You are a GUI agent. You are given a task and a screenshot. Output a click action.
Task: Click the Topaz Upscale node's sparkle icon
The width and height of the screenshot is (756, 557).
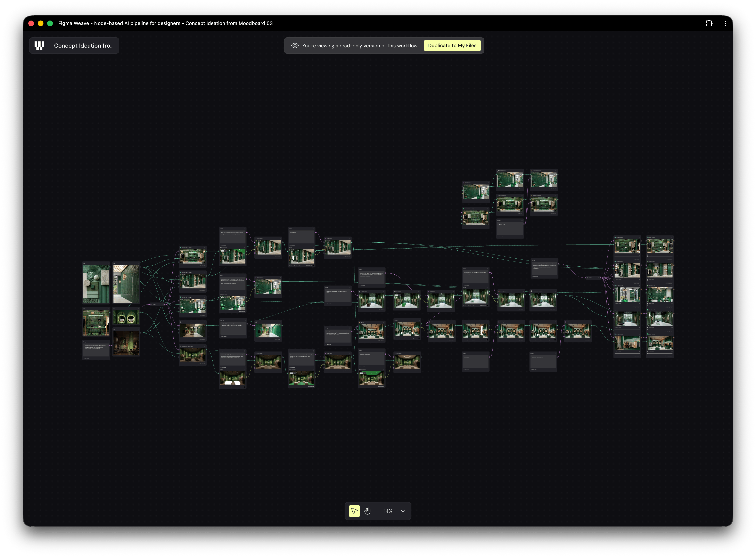(x=498, y=171)
